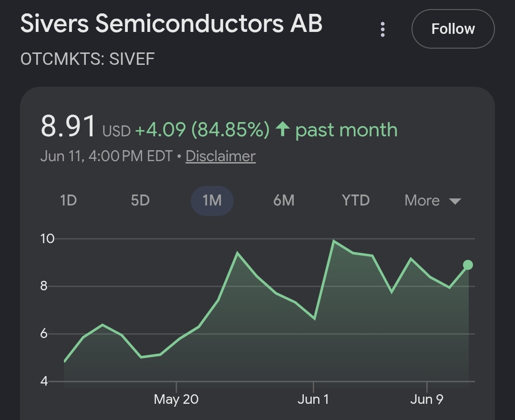Switch chart to 6M range
The image size is (515, 420).
tap(284, 200)
